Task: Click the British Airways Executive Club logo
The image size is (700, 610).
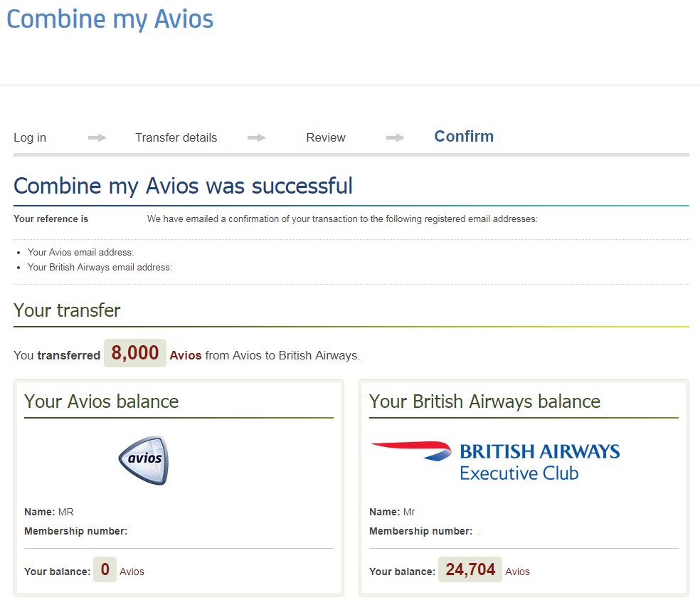Action: pos(495,461)
